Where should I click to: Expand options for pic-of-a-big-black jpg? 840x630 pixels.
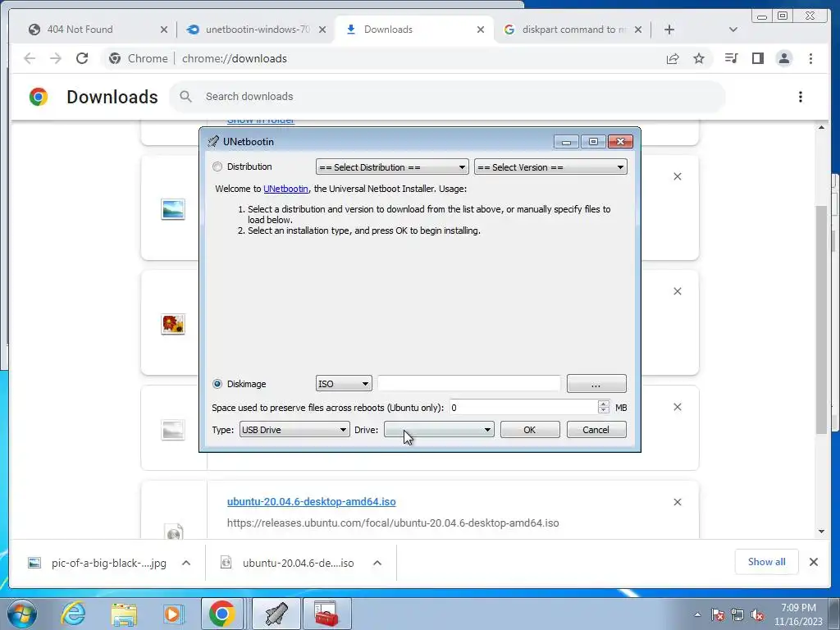pyautogui.click(x=186, y=563)
